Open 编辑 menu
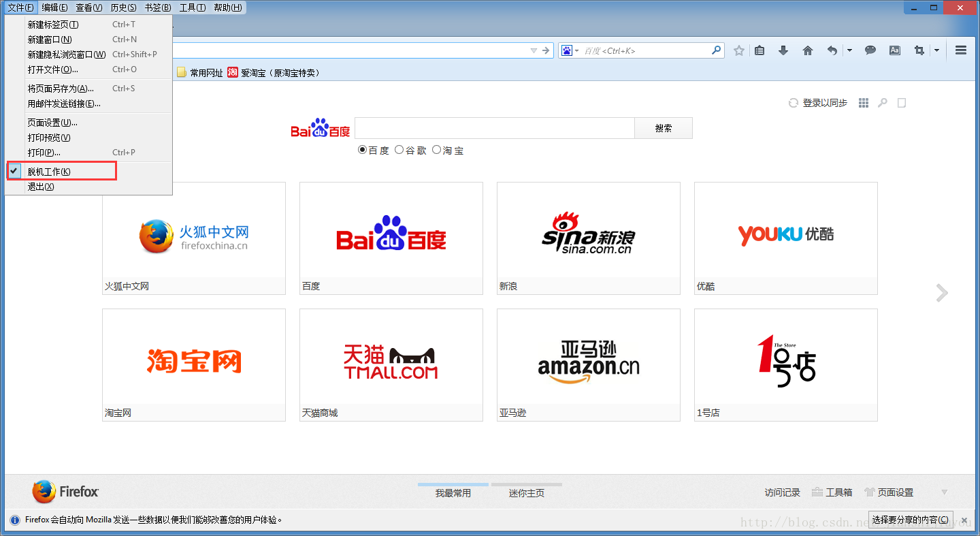Screen dimensions: 980x536 [54, 7]
